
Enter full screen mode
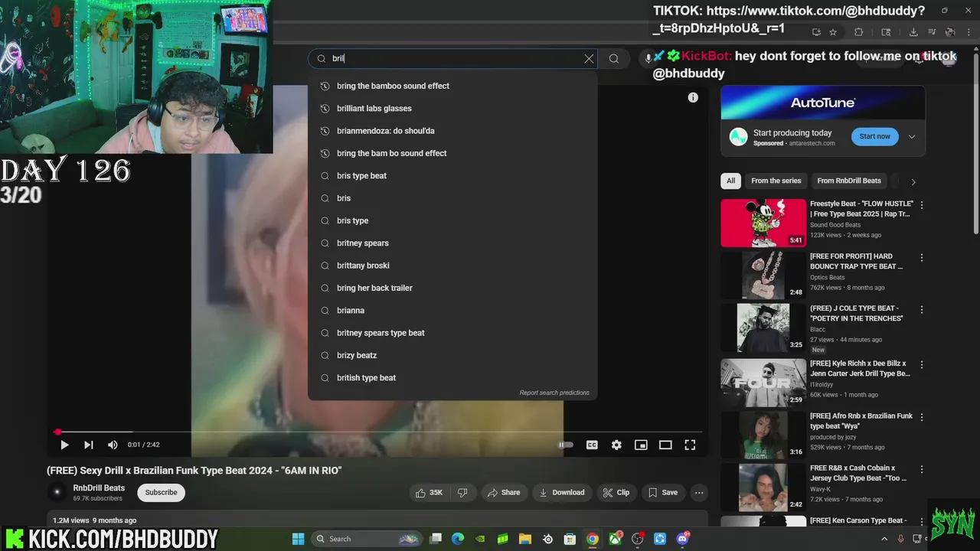point(690,445)
